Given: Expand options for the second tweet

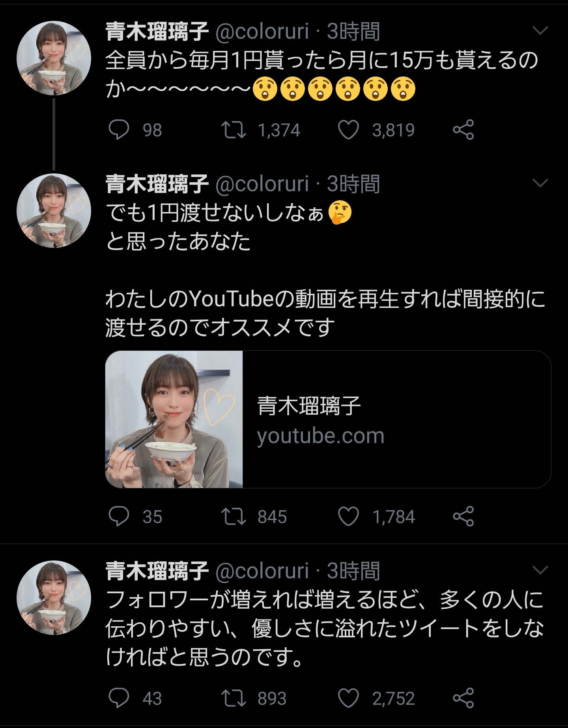Looking at the screenshot, I should pyautogui.click(x=540, y=182).
